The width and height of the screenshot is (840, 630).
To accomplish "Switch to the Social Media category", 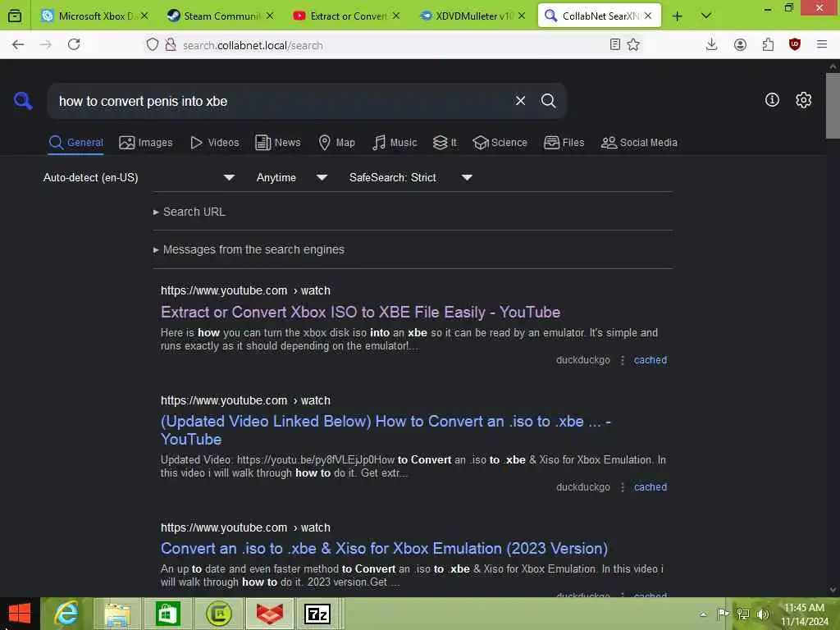I will point(639,143).
